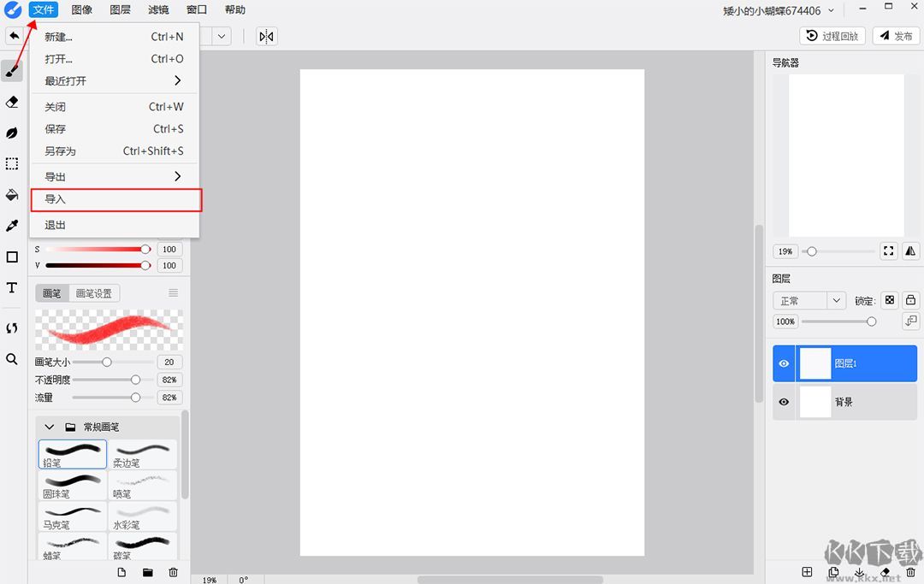Toggle visibility of 图层1 layer
The width and height of the screenshot is (924, 584).
784,363
